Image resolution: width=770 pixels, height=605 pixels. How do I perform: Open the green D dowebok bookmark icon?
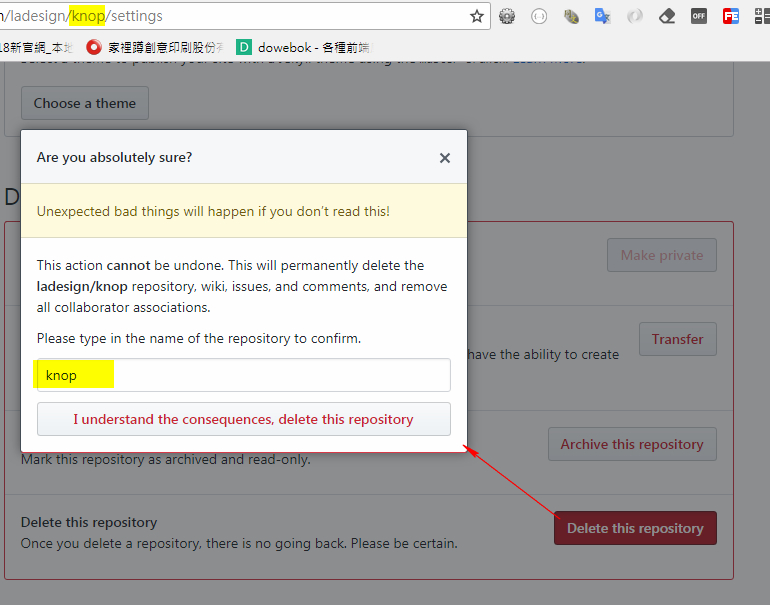[x=244, y=47]
